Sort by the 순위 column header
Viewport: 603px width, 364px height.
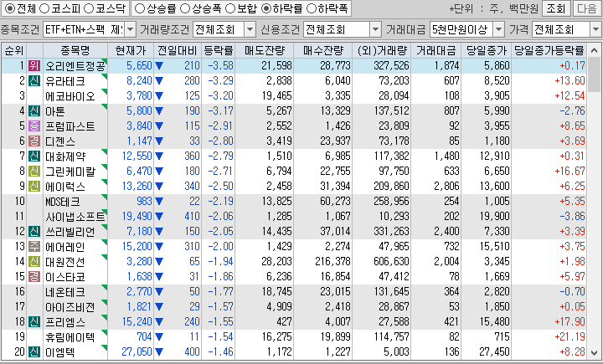point(14,50)
